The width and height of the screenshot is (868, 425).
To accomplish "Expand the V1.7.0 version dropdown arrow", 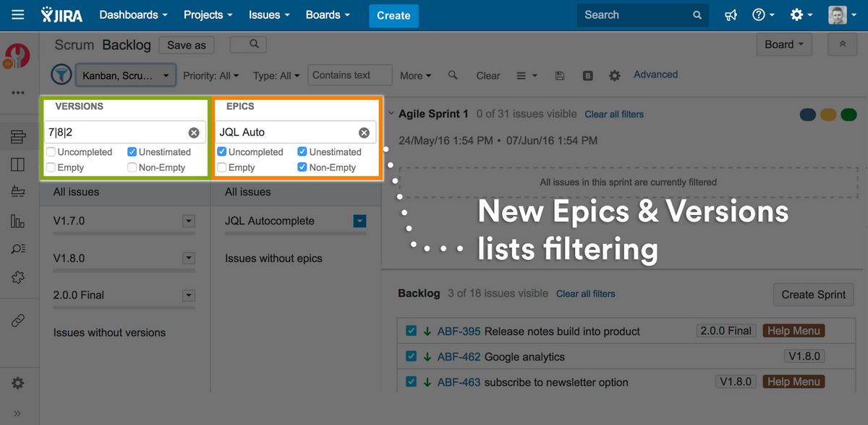I will point(188,221).
